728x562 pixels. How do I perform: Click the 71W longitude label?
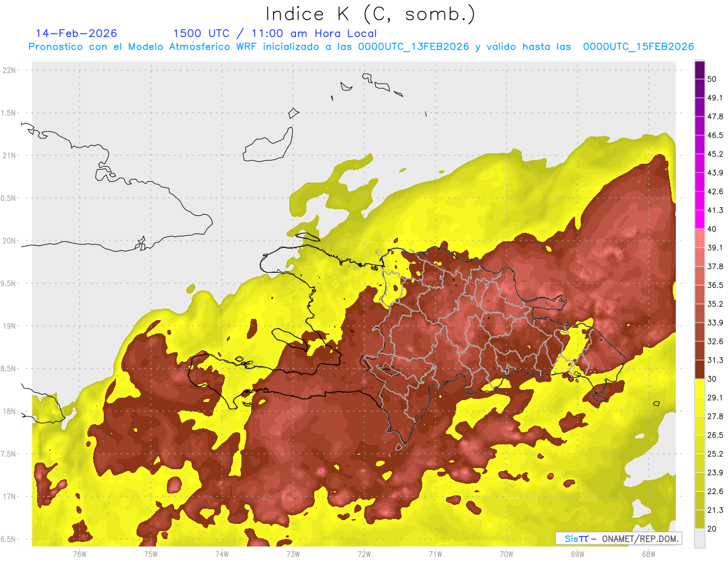click(x=435, y=554)
